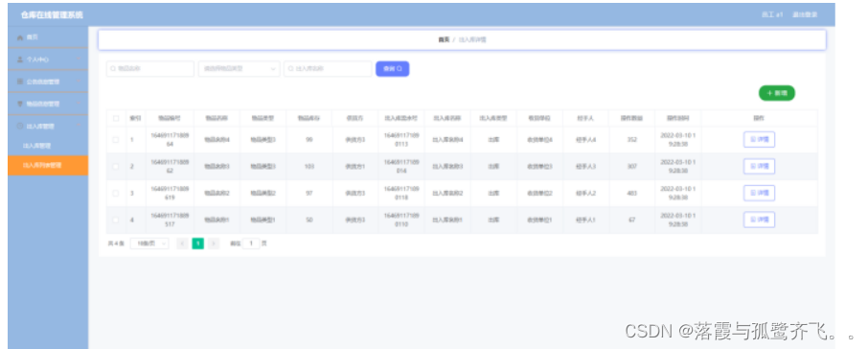This screenshot has height=349, width=868.
Task: Click the green page 1 button
Action: pos(197,244)
